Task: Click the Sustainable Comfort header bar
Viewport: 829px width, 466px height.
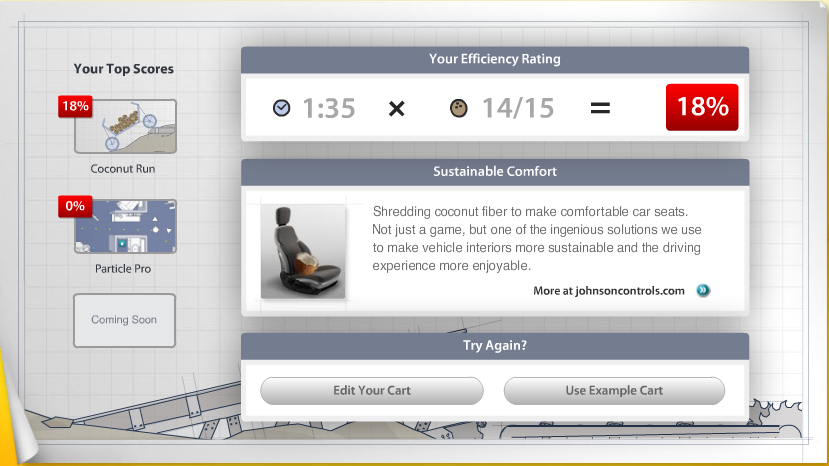Action: pyautogui.click(x=494, y=171)
